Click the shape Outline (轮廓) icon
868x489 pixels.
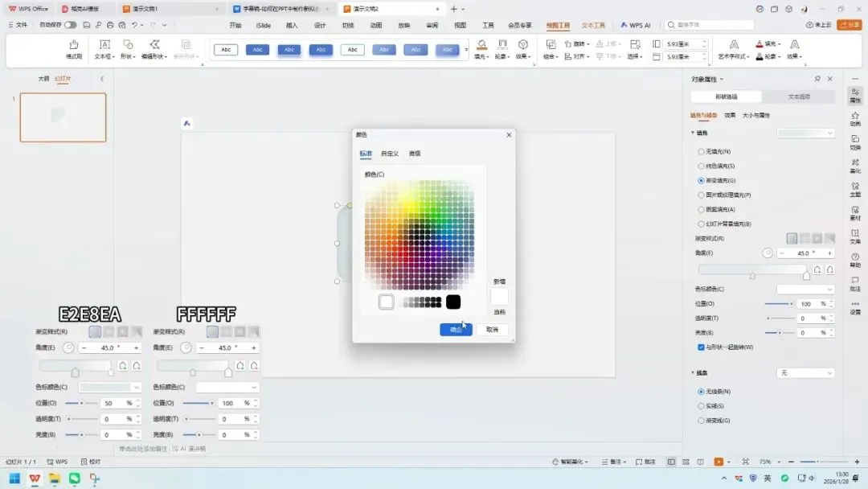[502, 45]
